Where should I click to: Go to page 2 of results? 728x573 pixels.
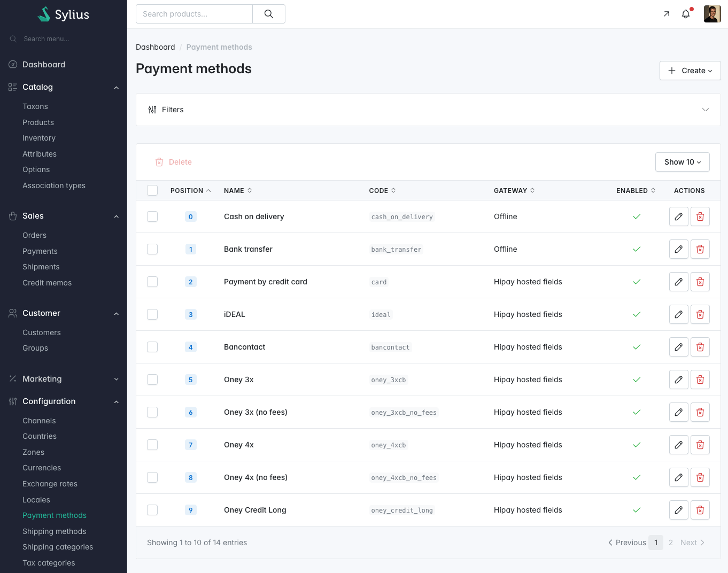point(671,543)
